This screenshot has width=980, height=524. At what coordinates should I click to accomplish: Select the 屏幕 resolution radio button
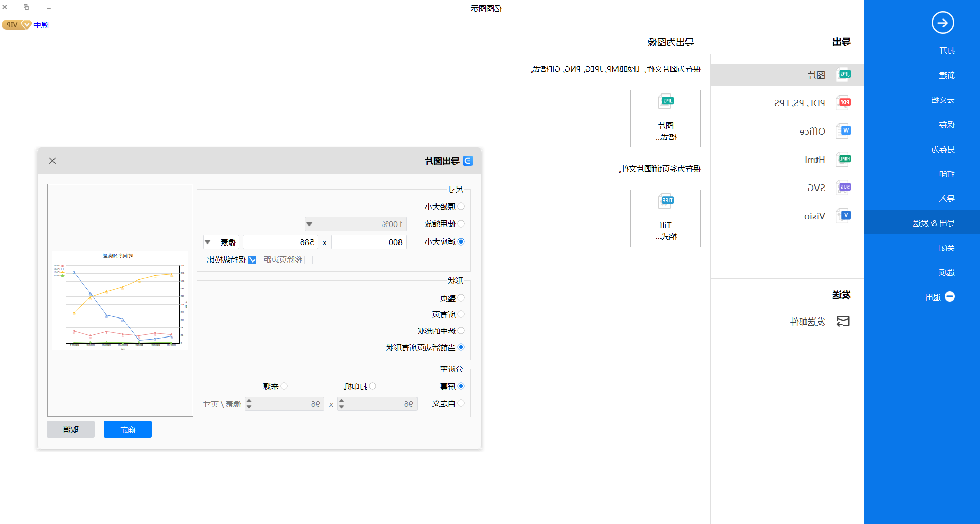click(461, 386)
